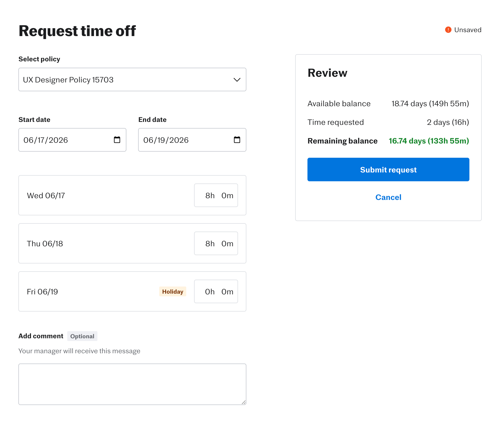The height and width of the screenshot is (431, 504).
Task: Select minutes value for Thu 06/18
Action: tap(227, 244)
